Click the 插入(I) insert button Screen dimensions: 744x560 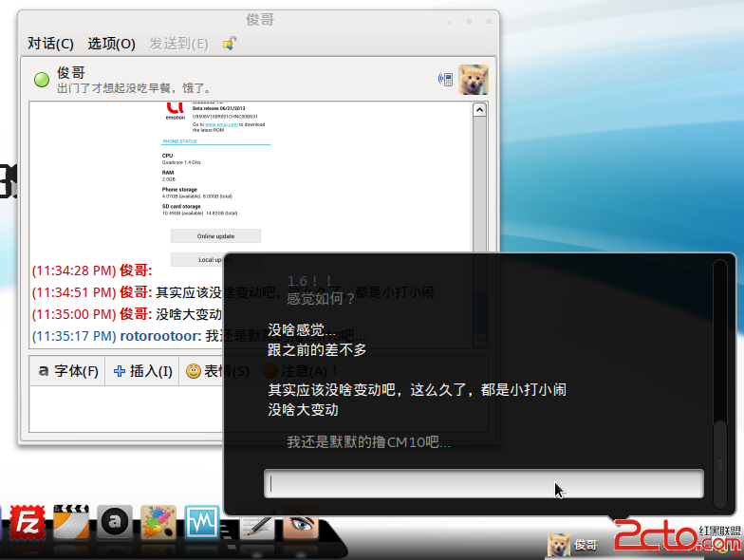tap(142, 371)
